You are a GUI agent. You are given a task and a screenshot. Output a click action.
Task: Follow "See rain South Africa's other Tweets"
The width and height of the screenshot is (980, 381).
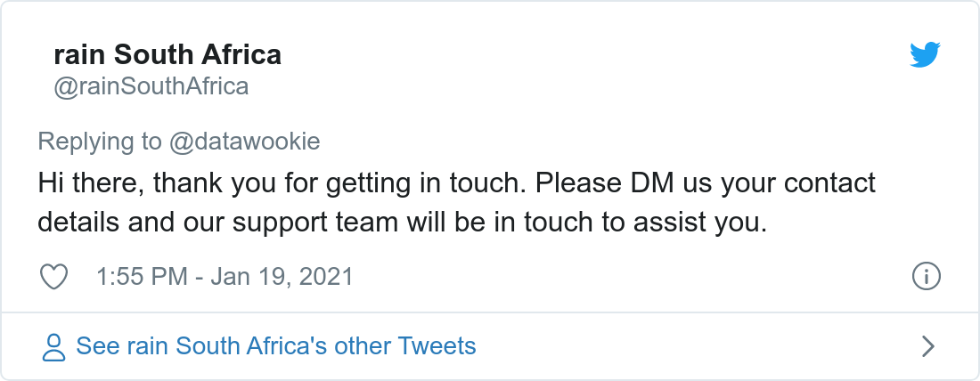coord(276,346)
